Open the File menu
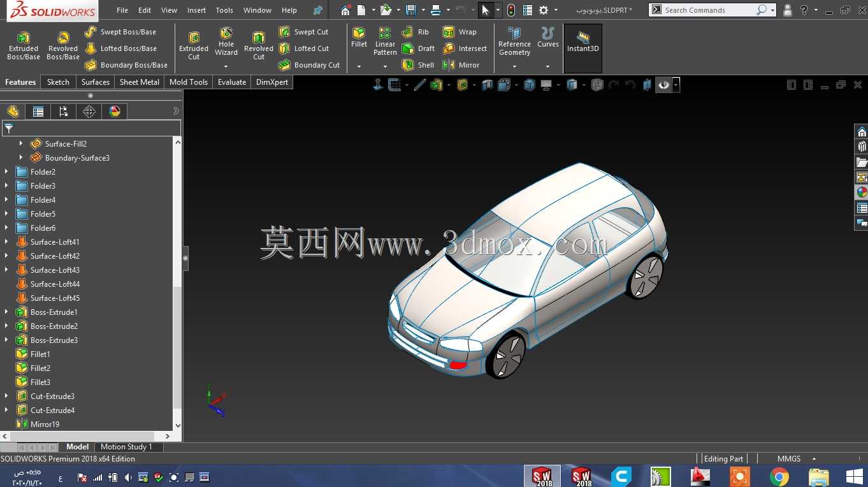868x487 pixels. click(x=122, y=10)
